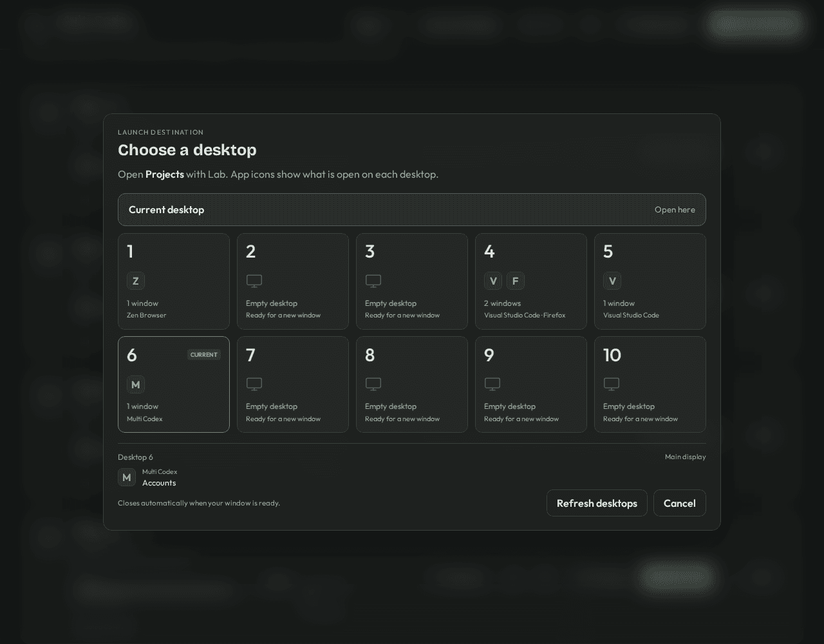Image resolution: width=824 pixels, height=644 pixels.
Task: Click the big number 6 on desktop 6
Action: coord(132,355)
